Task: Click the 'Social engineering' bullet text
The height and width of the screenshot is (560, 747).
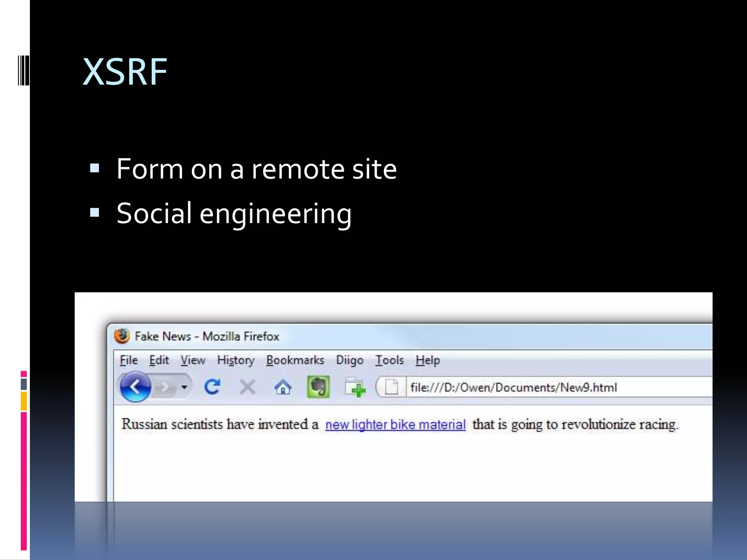Action: click(x=234, y=214)
